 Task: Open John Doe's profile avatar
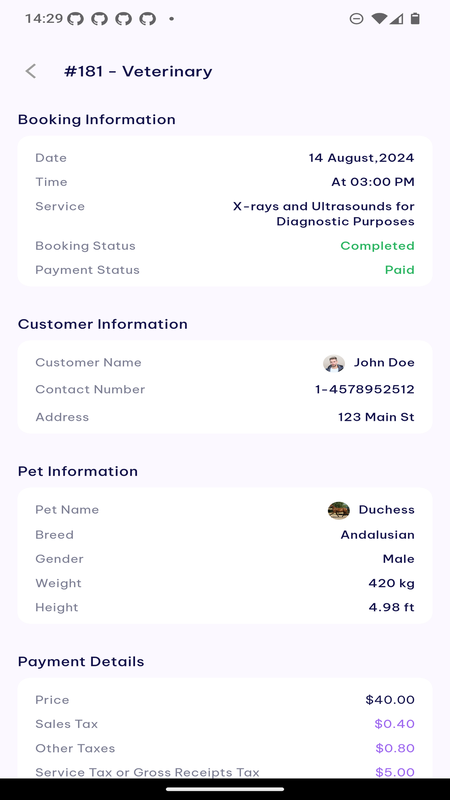pos(334,363)
